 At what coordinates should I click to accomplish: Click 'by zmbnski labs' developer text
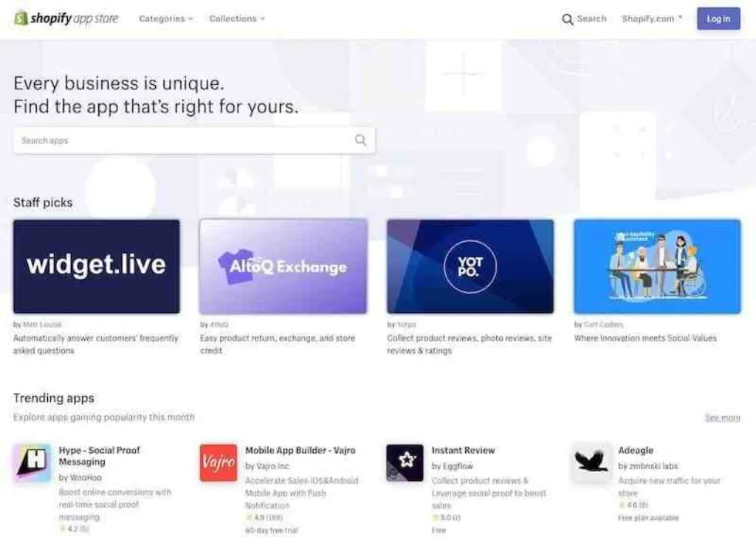[648, 466]
